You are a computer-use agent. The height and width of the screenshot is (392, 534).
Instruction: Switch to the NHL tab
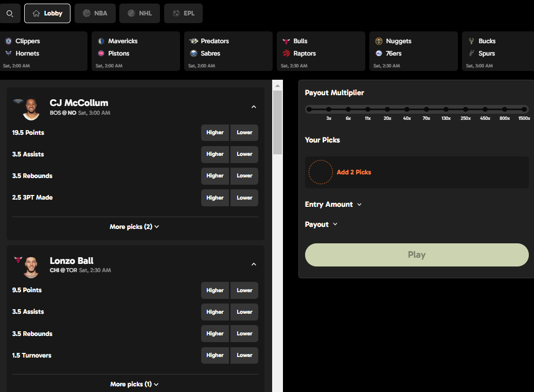point(139,13)
